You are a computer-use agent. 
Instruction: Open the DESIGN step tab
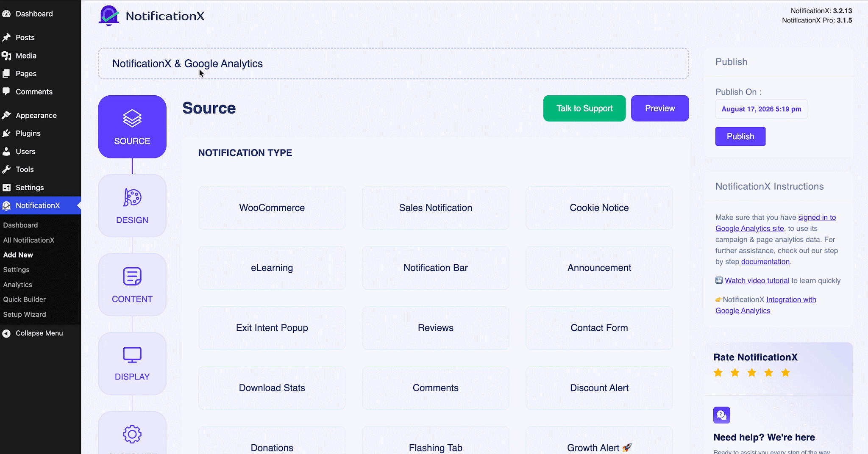(x=132, y=205)
